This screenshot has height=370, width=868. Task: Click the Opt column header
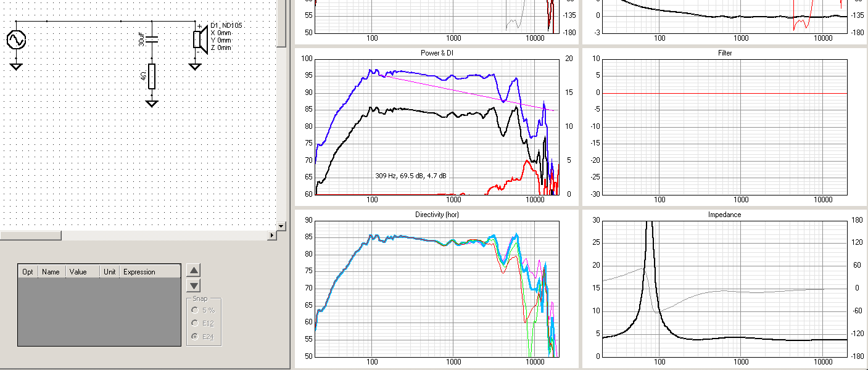point(28,271)
